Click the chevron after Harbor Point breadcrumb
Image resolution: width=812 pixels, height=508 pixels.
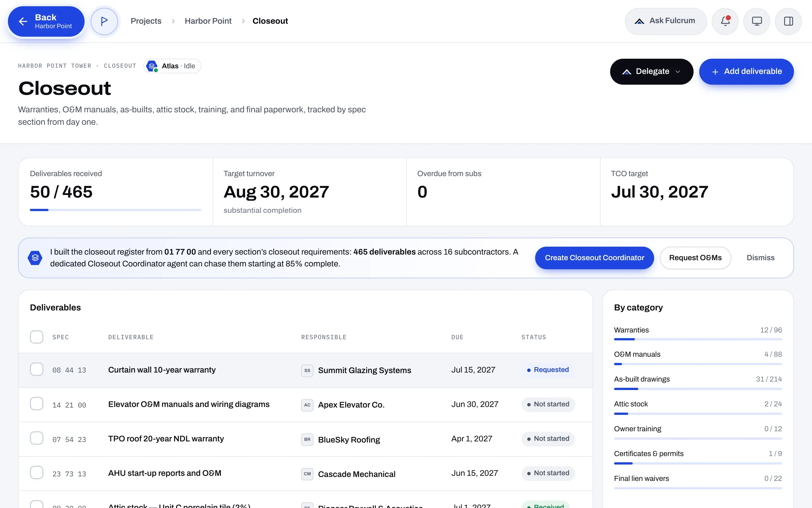243,21
